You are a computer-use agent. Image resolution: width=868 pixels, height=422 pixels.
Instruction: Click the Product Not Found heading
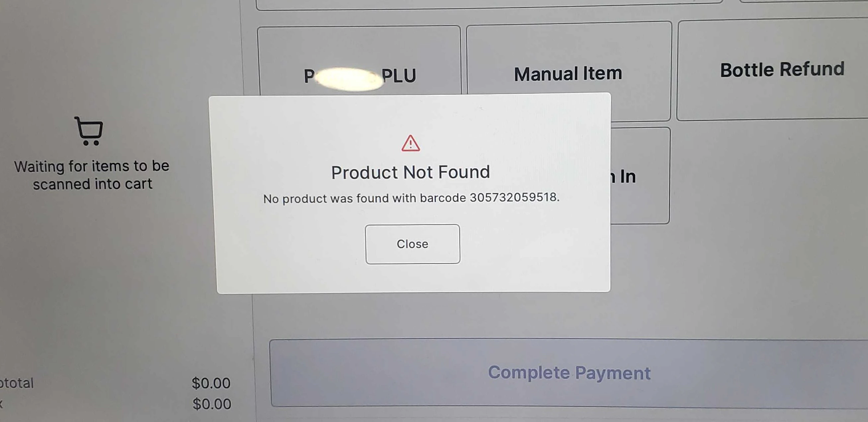[x=410, y=172]
